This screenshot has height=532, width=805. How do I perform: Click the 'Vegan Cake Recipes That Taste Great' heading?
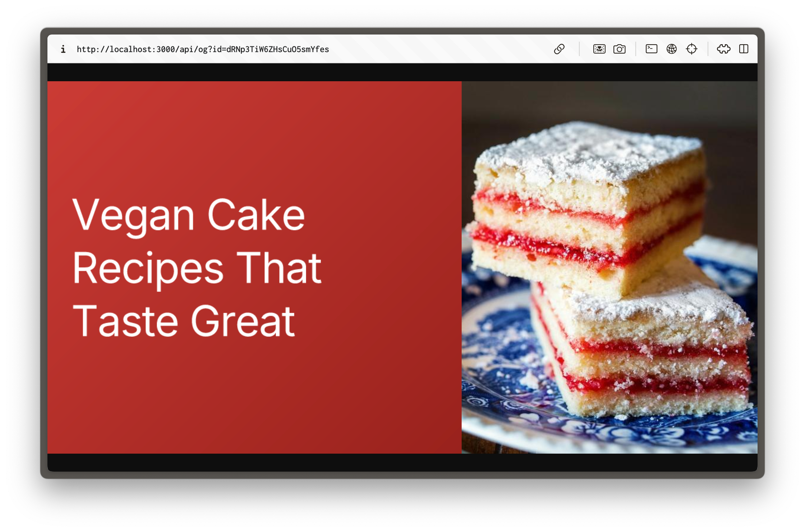197,267
